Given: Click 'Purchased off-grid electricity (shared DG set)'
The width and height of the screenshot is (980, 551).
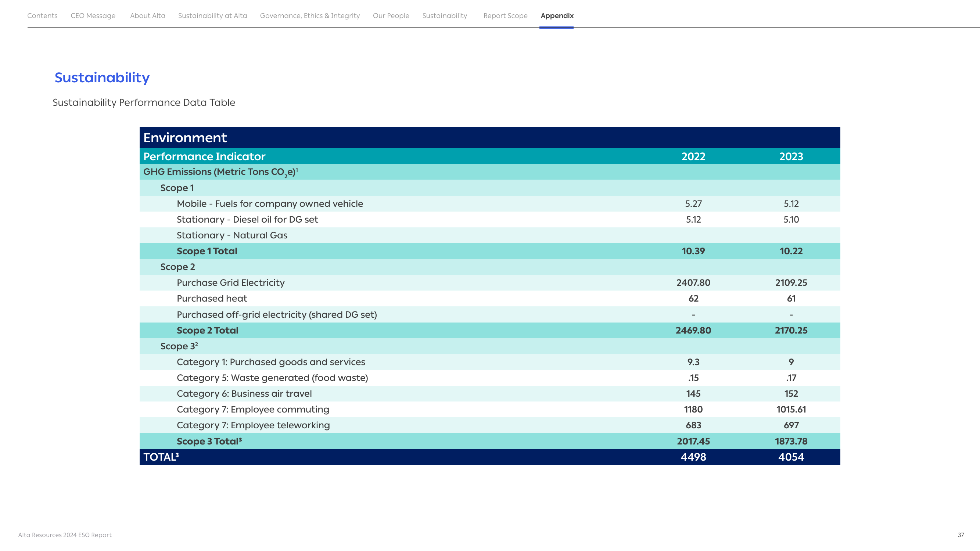Looking at the screenshot, I should (x=277, y=315).
